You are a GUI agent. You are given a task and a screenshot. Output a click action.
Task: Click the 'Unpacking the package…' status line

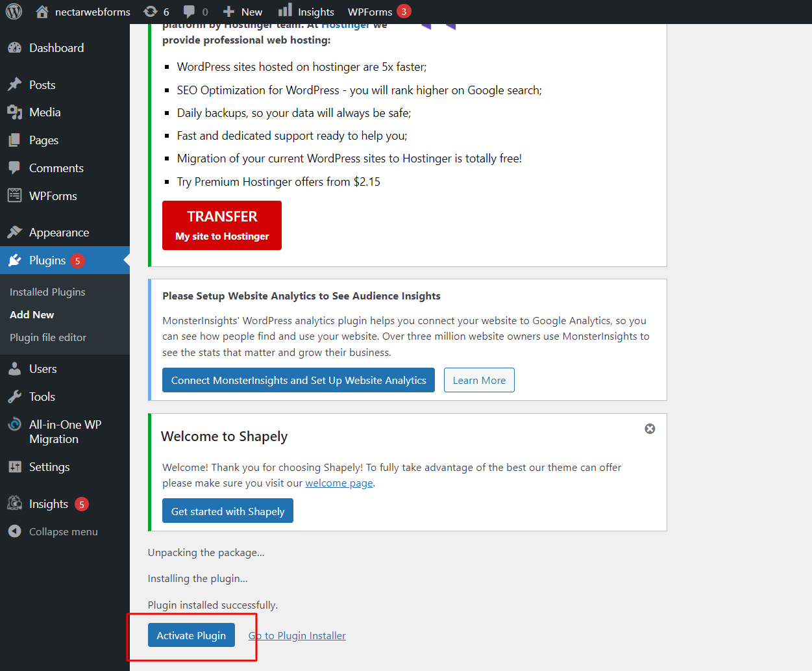(206, 553)
